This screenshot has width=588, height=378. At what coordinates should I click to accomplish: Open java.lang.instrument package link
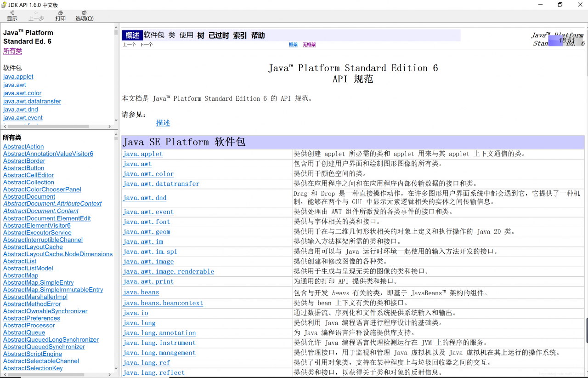(x=159, y=343)
